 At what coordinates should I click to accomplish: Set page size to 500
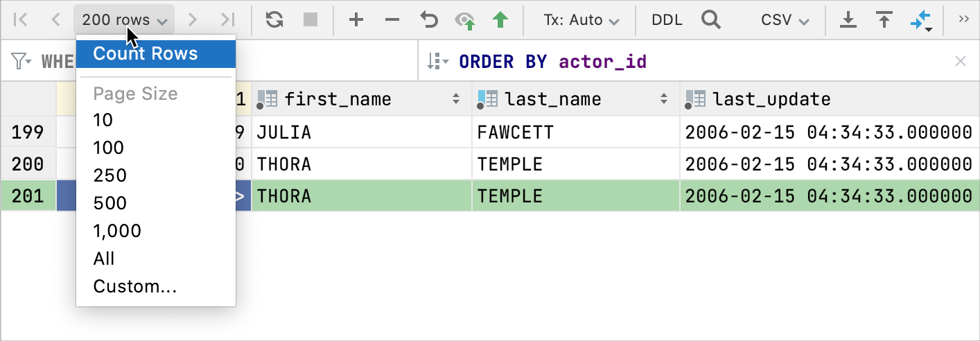[156, 203]
